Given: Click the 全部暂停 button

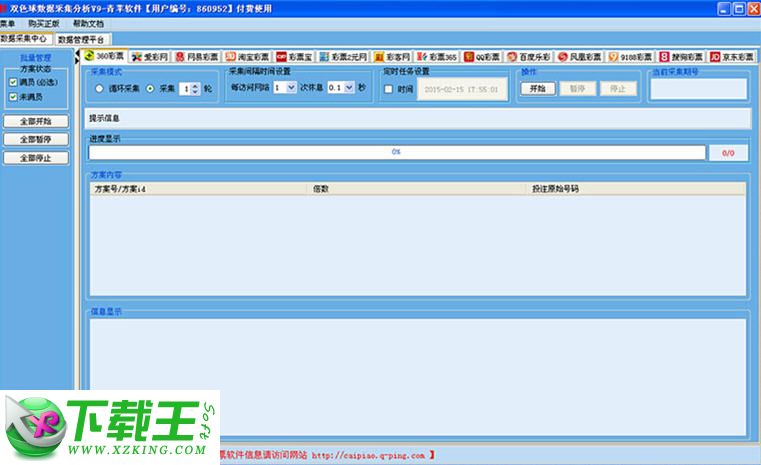Looking at the screenshot, I should [36, 140].
